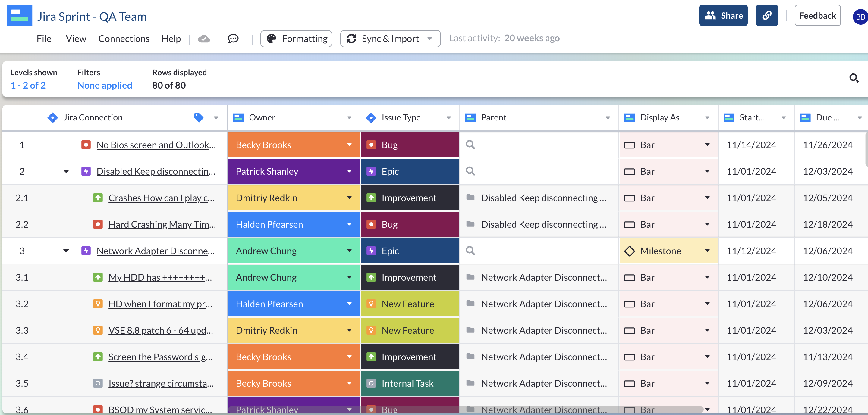
Task: Click the Feedback button
Action: pyautogui.click(x=817, y=15)
